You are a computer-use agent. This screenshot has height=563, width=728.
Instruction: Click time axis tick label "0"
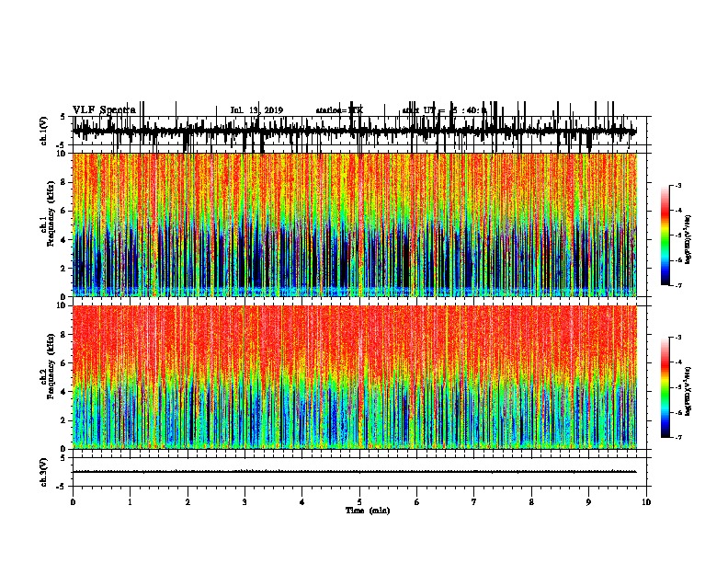point(73,502)
